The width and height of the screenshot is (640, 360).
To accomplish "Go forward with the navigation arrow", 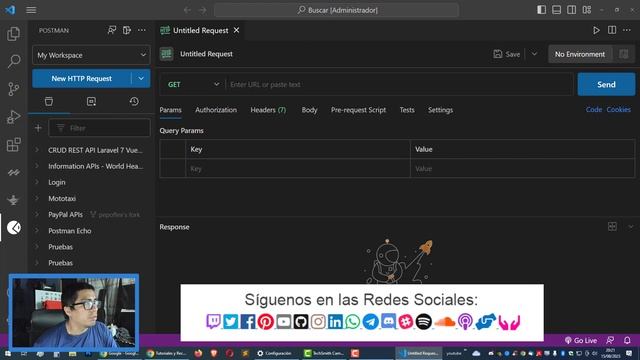I will [203, 10].
